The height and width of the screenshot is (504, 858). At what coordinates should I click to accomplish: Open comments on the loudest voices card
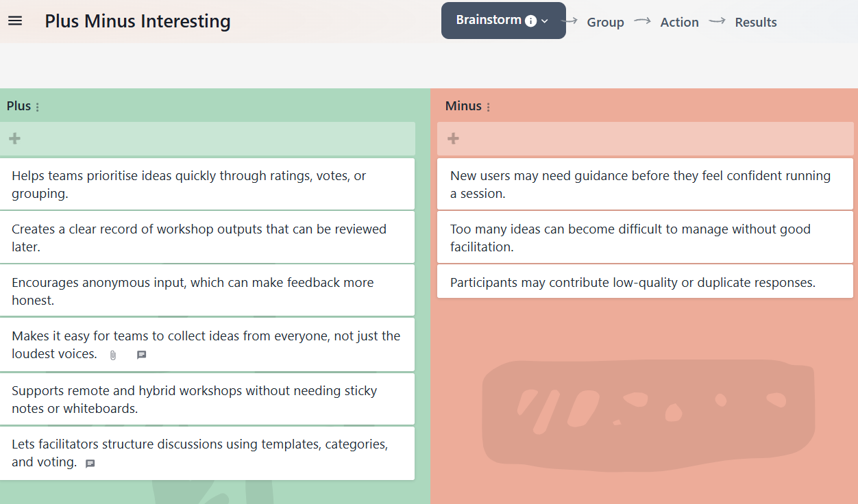click(x=141, y=355)
